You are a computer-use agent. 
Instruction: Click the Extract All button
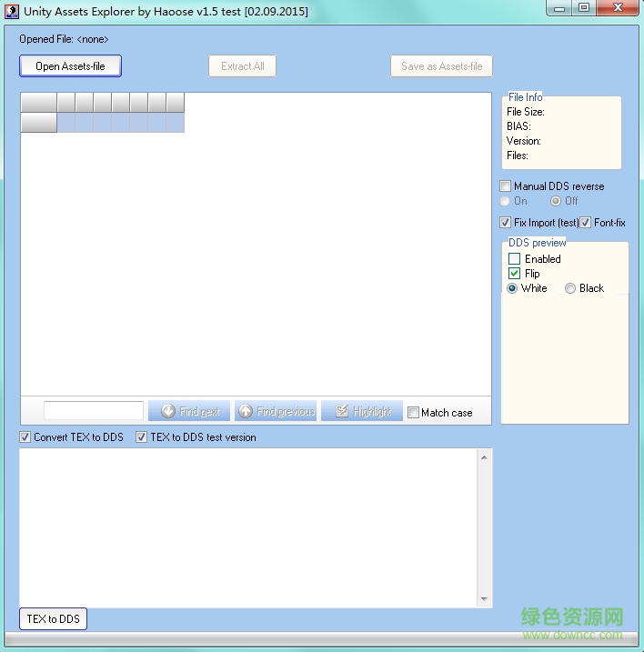[242, 66]
